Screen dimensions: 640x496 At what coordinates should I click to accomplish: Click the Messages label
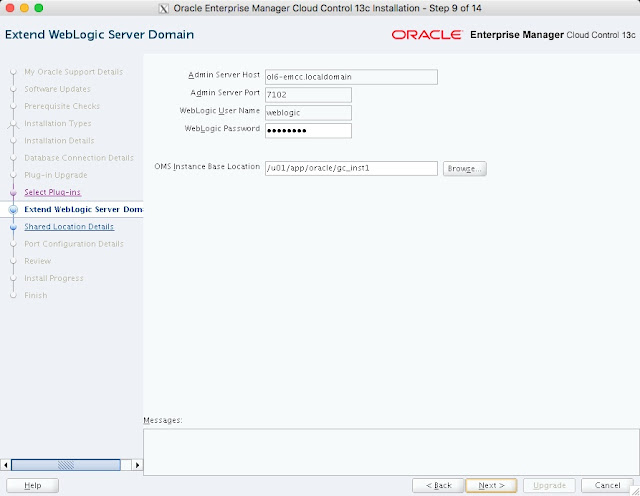point(163,420)
